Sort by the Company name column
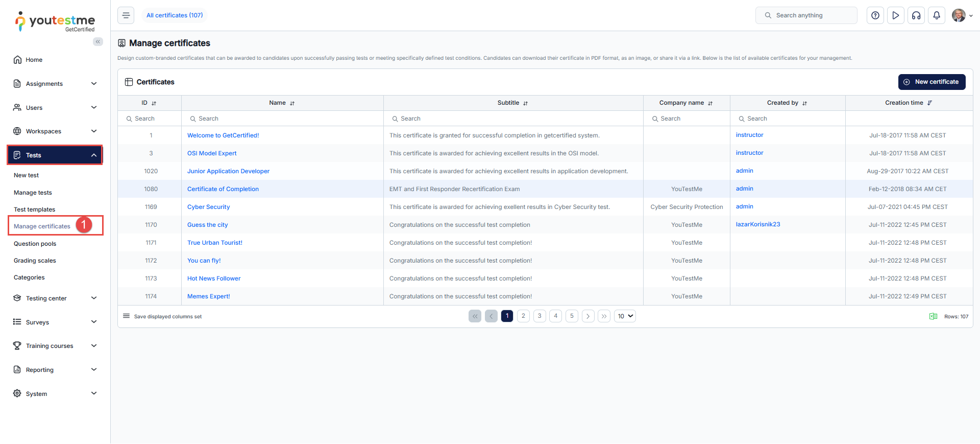 (x=710, y=103)
